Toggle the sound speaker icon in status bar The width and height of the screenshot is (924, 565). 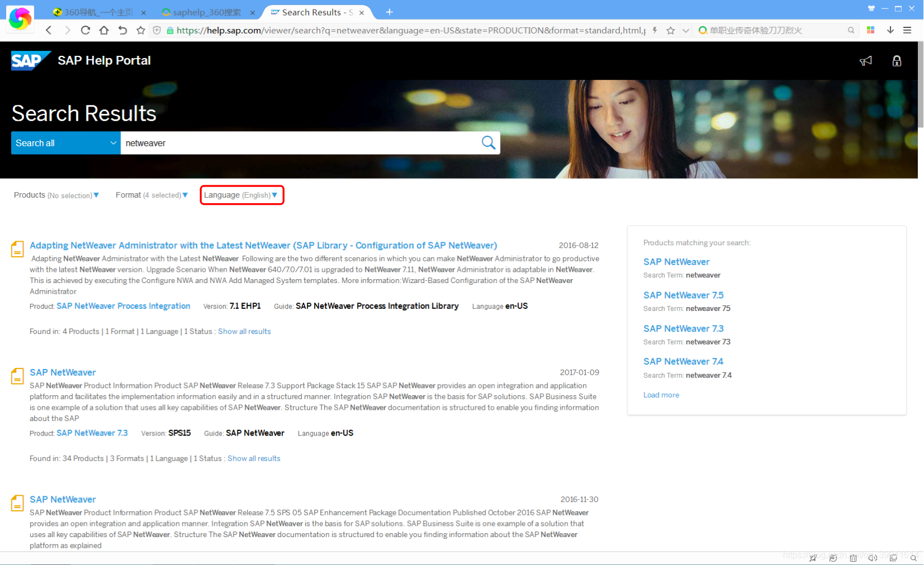pos(873,558)
